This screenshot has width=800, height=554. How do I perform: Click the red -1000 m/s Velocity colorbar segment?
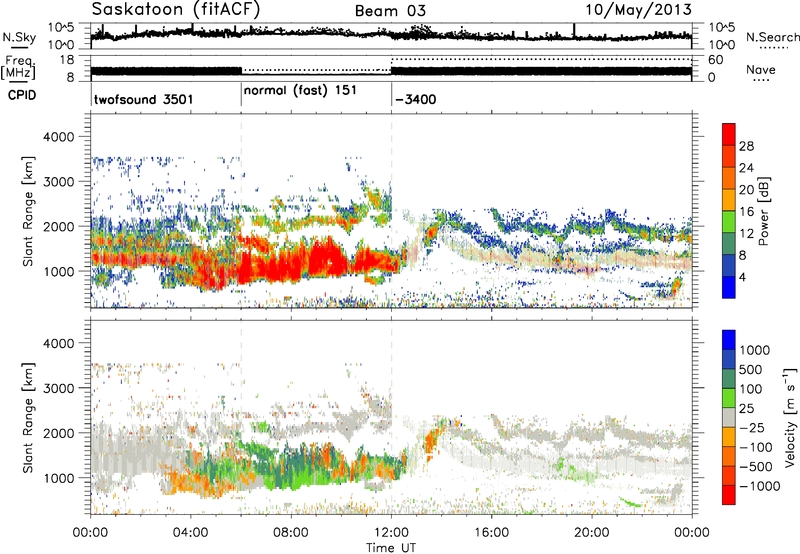[x=729, y=495]
